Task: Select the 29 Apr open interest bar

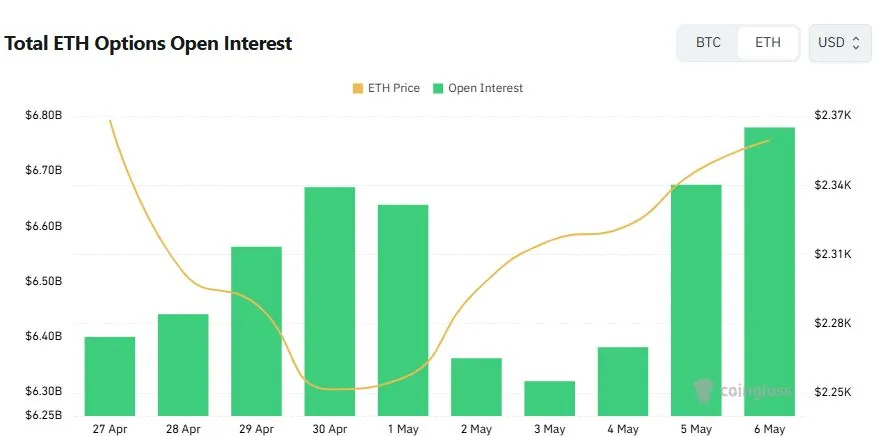Action: click(x=256, y=331)
